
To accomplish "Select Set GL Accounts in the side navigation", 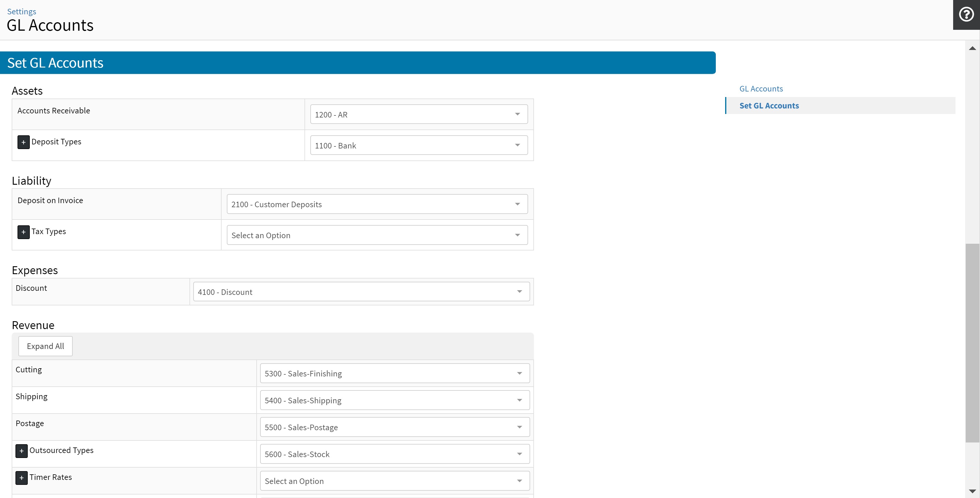I will (769, 106).
